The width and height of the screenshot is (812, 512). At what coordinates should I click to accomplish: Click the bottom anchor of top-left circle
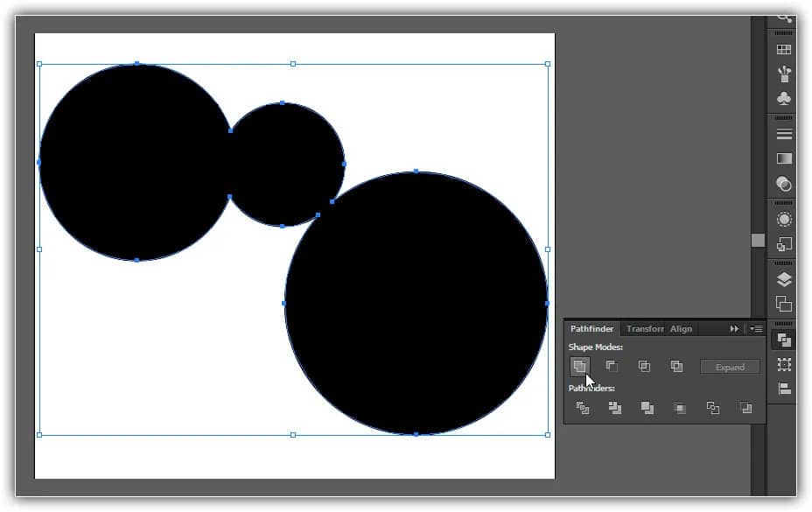[136, 260]
